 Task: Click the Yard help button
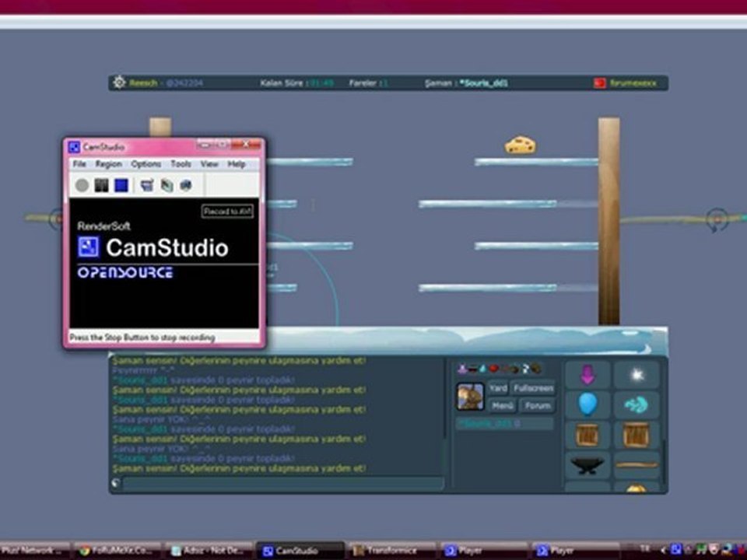click(x=498, y=388)
